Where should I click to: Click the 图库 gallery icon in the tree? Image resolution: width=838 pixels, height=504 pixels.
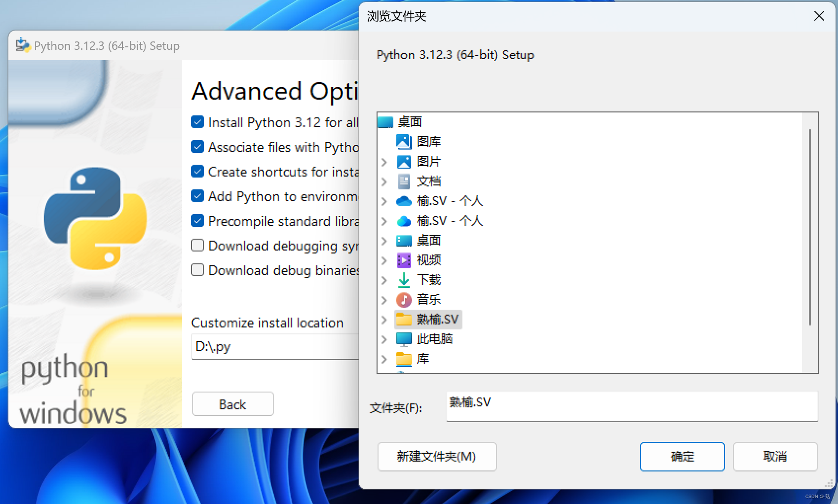click(404, 142)
